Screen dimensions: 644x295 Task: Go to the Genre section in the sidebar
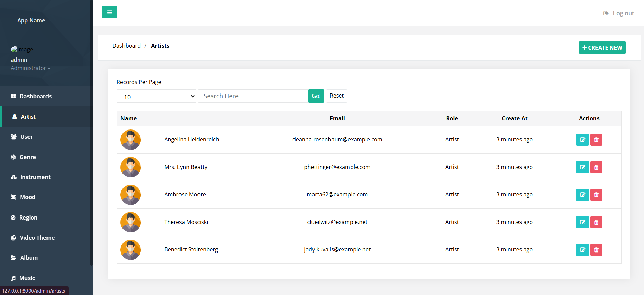click(27, 157)
